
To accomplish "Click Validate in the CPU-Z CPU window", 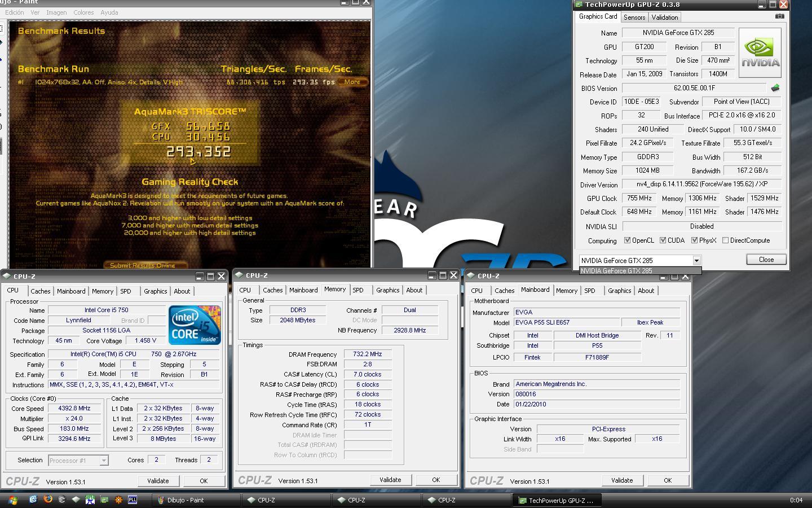I will click(158, 481).
